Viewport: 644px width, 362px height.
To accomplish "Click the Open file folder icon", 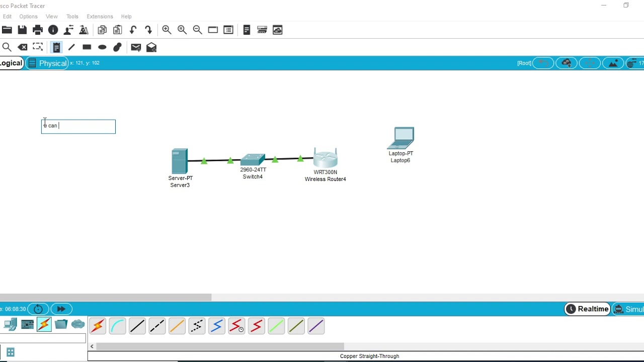I will [7, 30].
